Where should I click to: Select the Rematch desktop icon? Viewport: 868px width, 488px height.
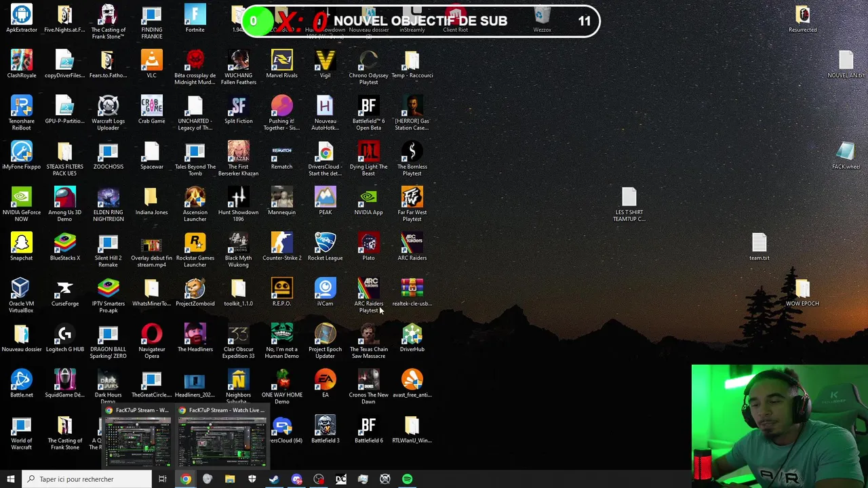[x=282, y=155]
